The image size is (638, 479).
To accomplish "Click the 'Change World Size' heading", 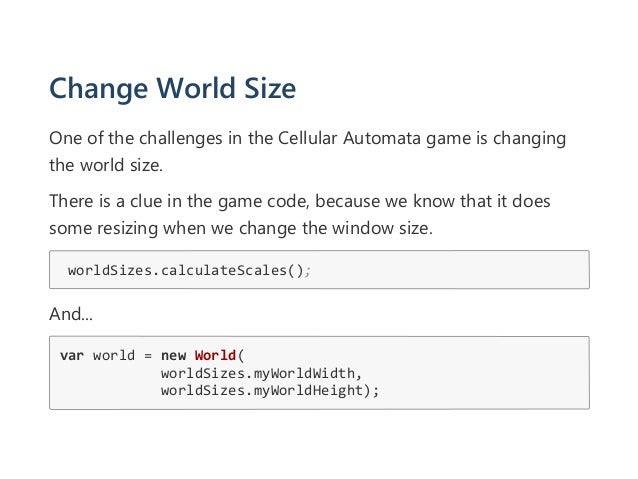I will click(x=172, y=88).
